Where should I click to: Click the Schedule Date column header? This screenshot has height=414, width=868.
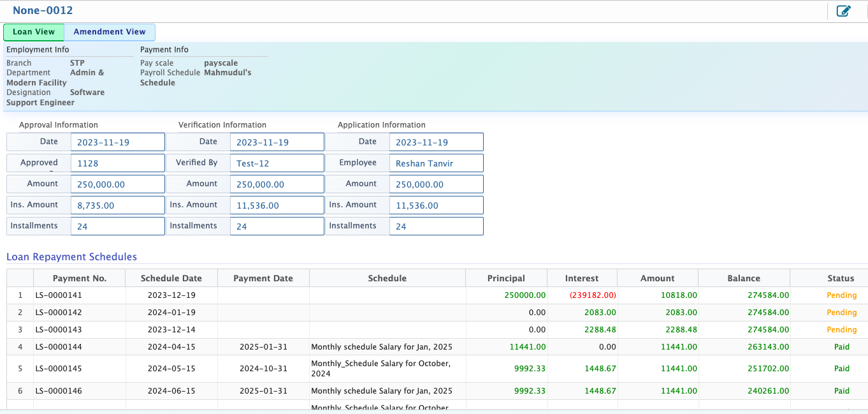tap(171, 278)
